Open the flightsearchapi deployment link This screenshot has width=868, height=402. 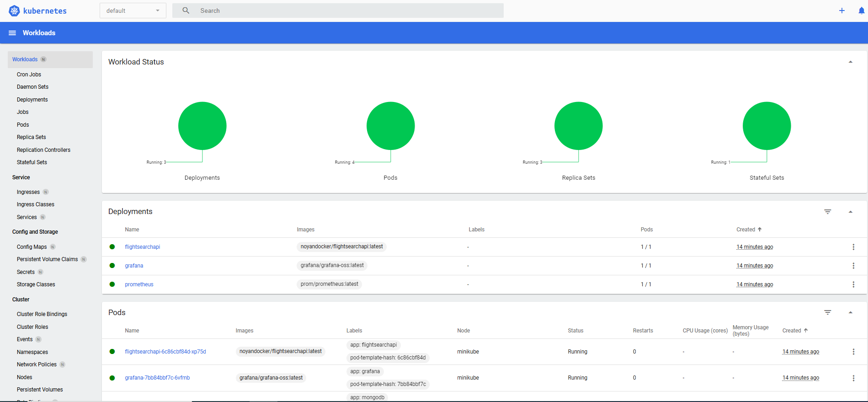142,247
